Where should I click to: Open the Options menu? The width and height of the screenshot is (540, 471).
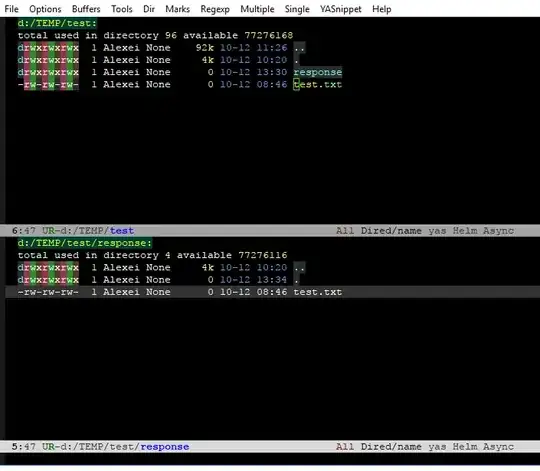(45, 9)
